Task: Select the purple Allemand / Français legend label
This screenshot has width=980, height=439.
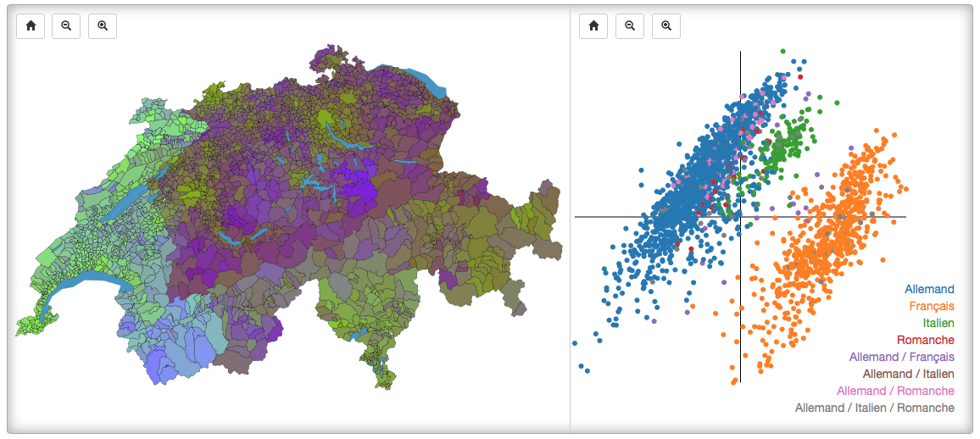Action: [901, 357]
